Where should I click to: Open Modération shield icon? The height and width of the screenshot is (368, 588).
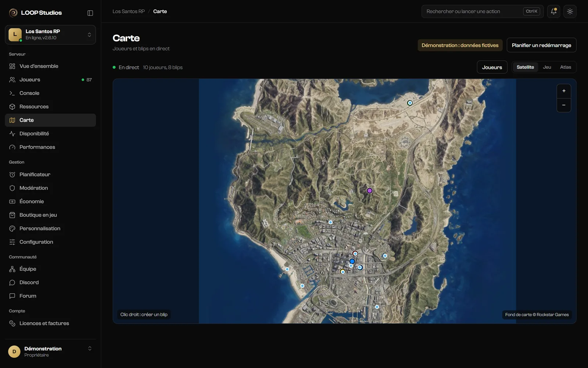(12, 188)
